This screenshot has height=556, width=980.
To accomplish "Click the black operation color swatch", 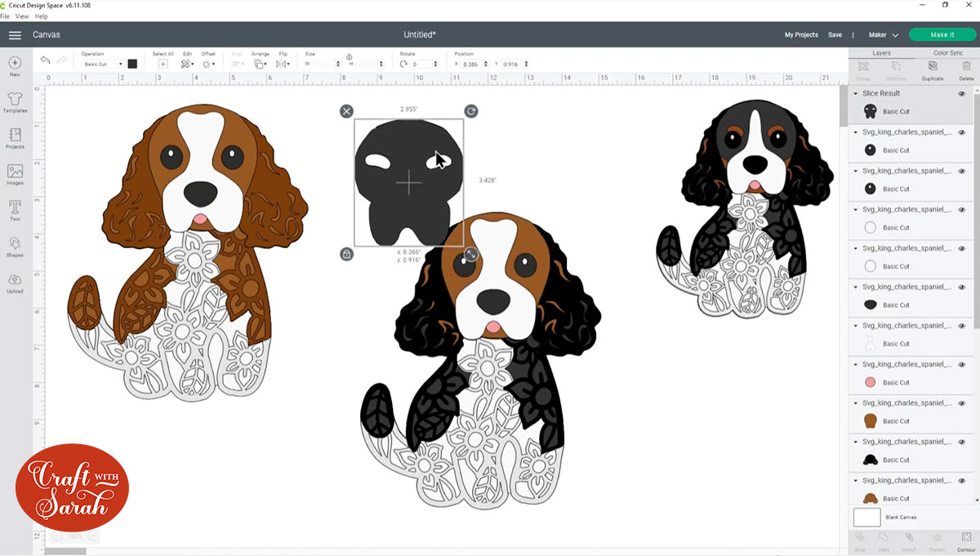I will tap(132, 64).
